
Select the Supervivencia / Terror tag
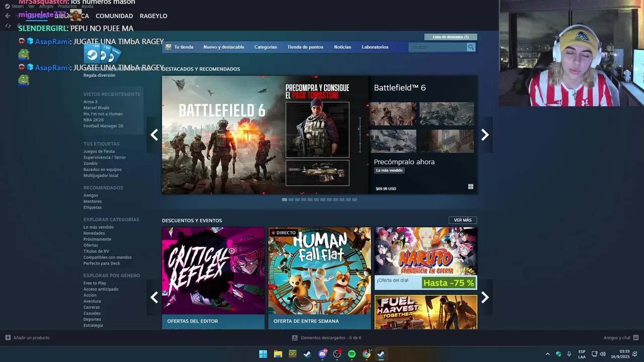pos(105,157)
